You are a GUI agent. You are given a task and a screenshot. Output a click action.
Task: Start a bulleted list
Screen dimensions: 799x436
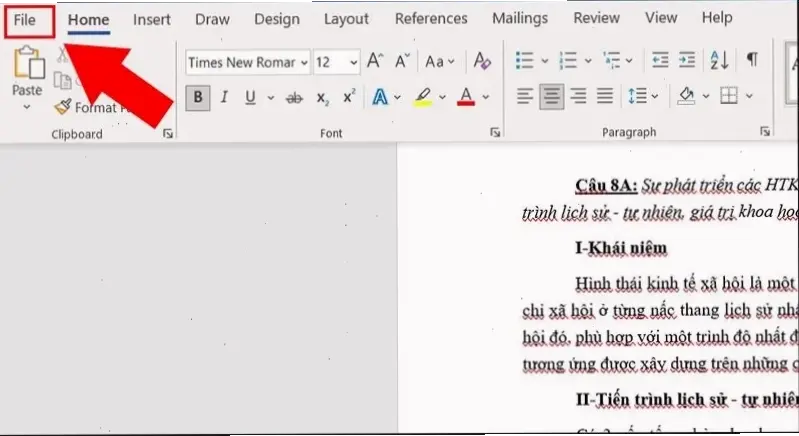coord(524,60)
